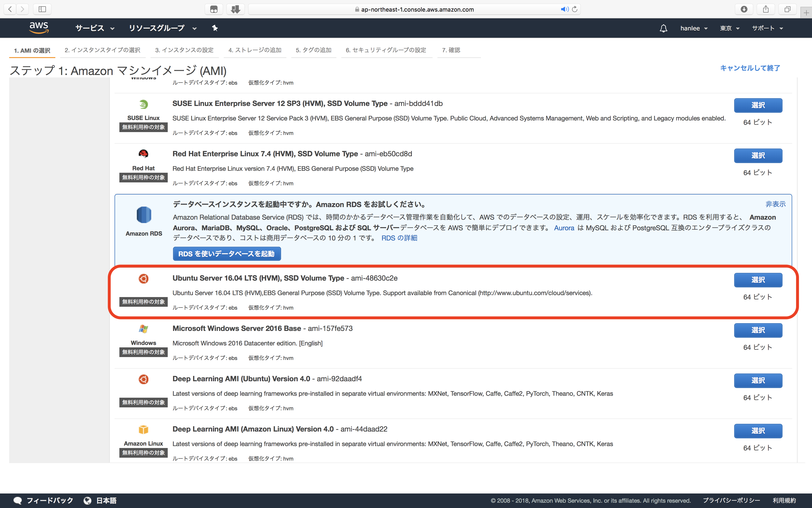The image size is (812, 508).
Task: Click ami-eb50cd8d Red Hat AMI ID text
Action: pos(389,154)
